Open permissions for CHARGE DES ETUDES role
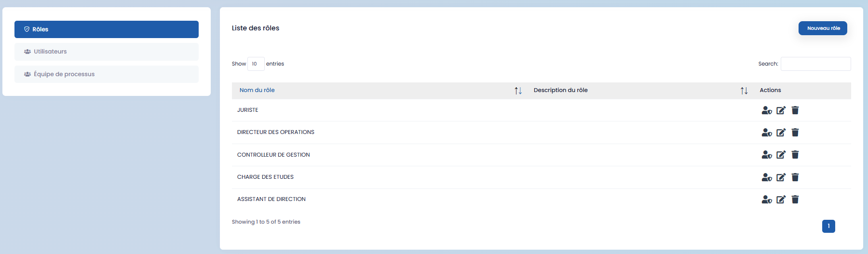This screenshot has width=868, height=254. [766, 177]
